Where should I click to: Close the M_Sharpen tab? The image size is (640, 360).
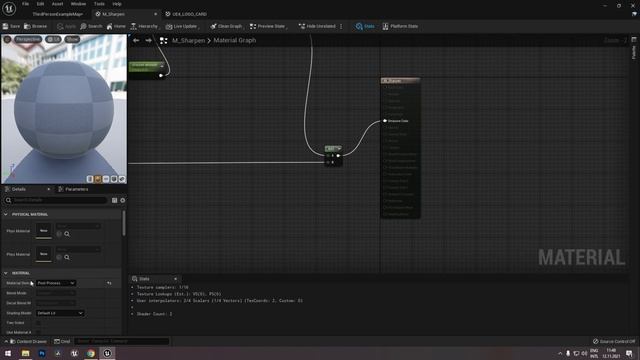[155, 14]
